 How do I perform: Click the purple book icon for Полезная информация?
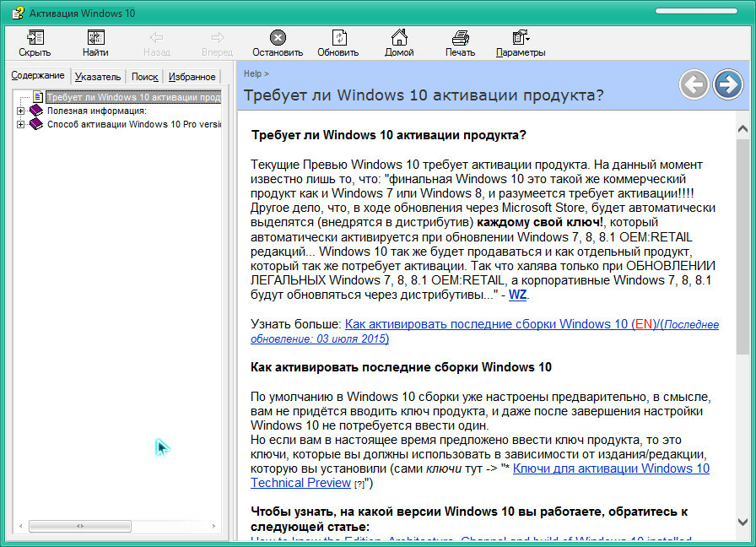pyautogui.click(x=36, y=111)
